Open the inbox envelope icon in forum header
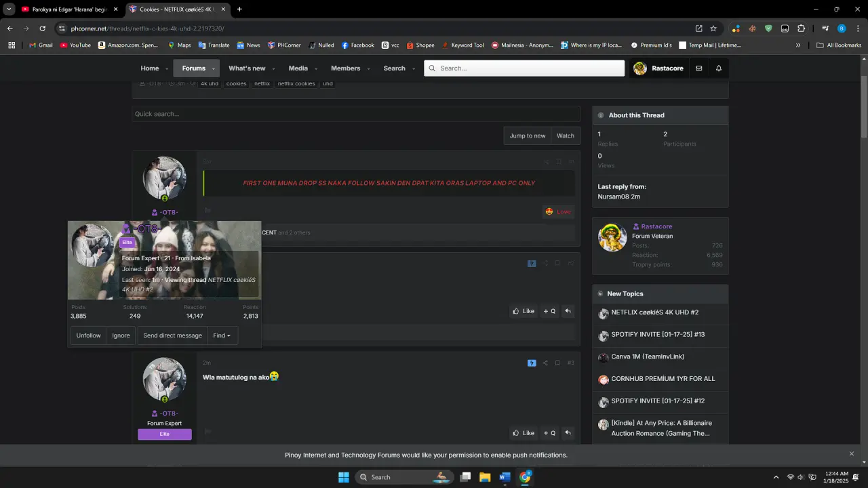The image size is (868, 488). pos(698,68)
